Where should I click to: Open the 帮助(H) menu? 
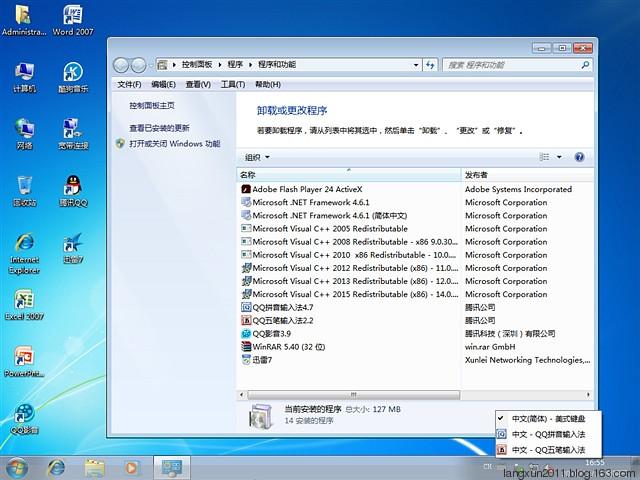tap(268, 84)
